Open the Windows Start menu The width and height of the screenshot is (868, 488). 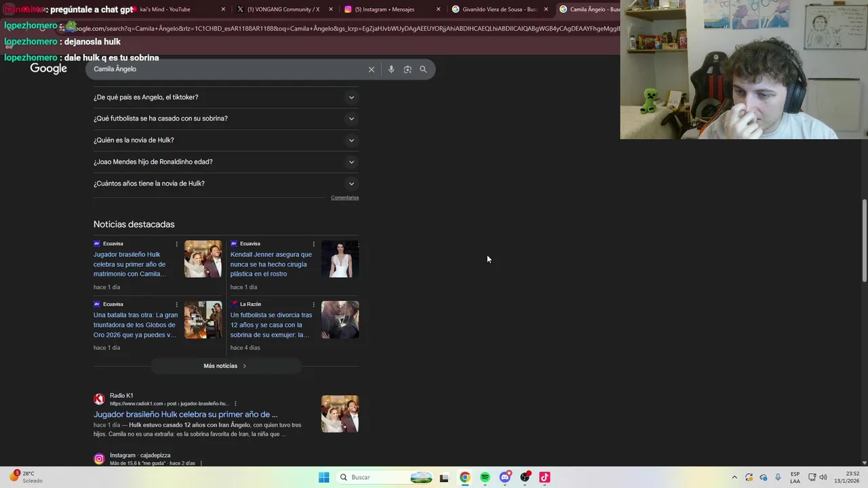[x=324, y=477]
